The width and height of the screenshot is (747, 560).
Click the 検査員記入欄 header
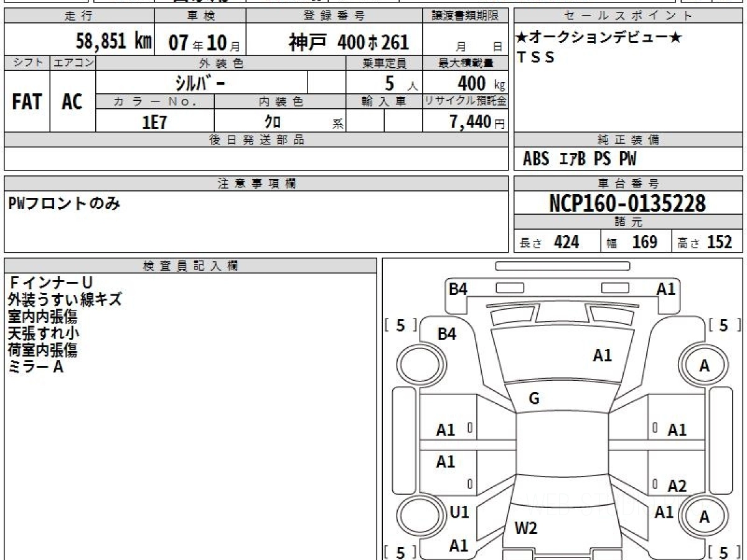click(x=190, y=265)
